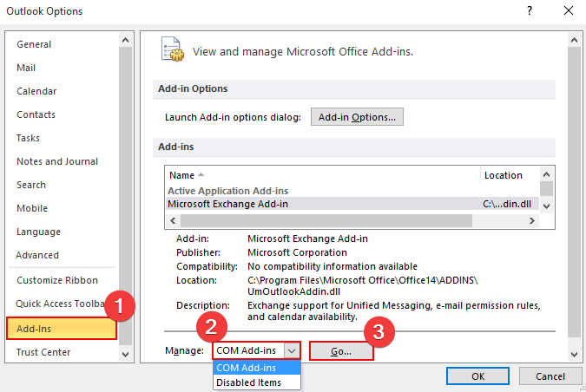Click the main panel scroll up arrow

click(x=575, y=40)
